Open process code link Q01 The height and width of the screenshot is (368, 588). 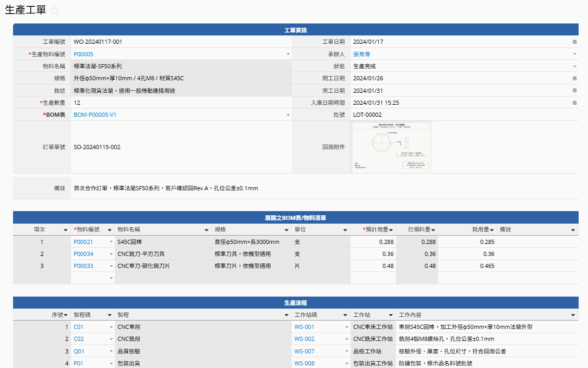[79, 351]
